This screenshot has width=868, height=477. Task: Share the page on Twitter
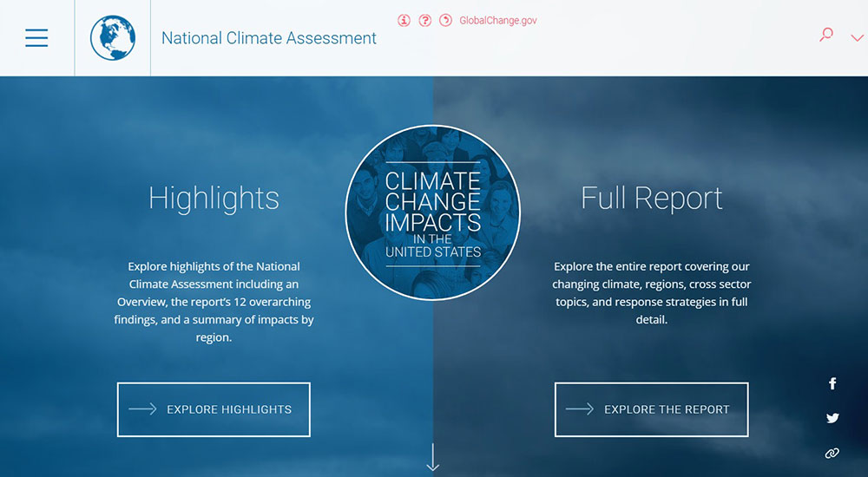832,418
